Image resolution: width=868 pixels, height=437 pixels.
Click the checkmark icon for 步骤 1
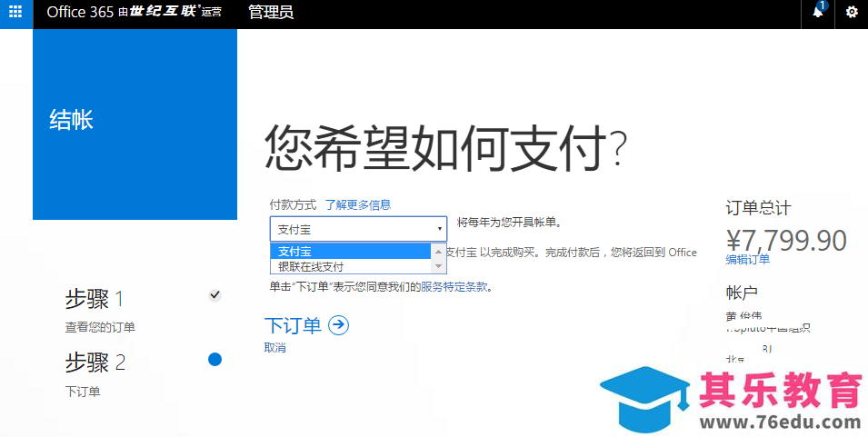tap(215, 295)
